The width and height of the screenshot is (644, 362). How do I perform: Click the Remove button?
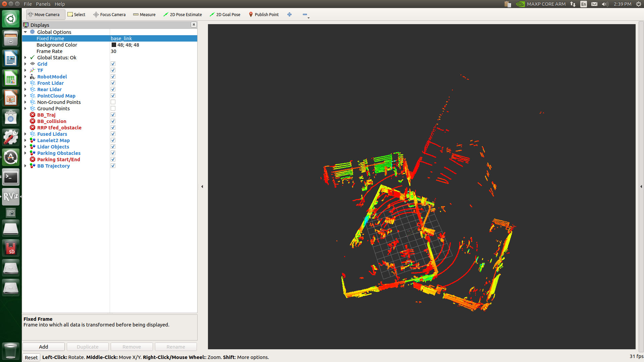132,347
